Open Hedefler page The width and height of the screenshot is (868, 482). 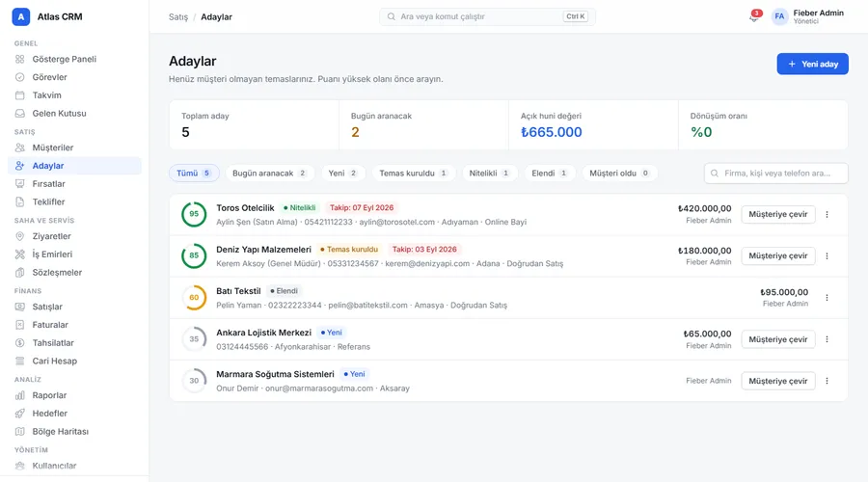coord(74,414)
